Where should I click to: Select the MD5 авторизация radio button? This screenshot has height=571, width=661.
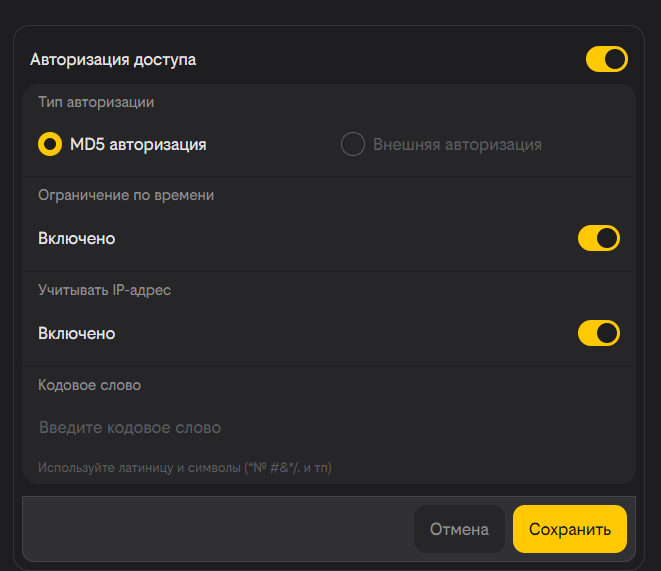point(50,145)
